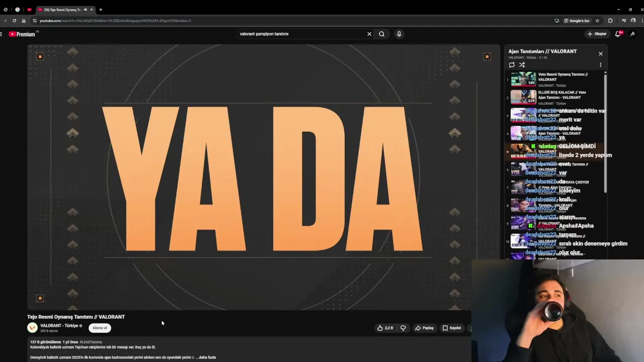Run search with the magnifier button
The width and height of the screenshot is (644, 362).
(382, 34)
